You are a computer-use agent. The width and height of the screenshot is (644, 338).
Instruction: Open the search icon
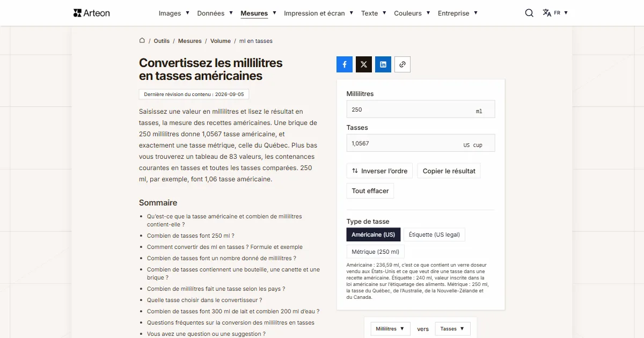pyautogui.click(x=529, y=13)
